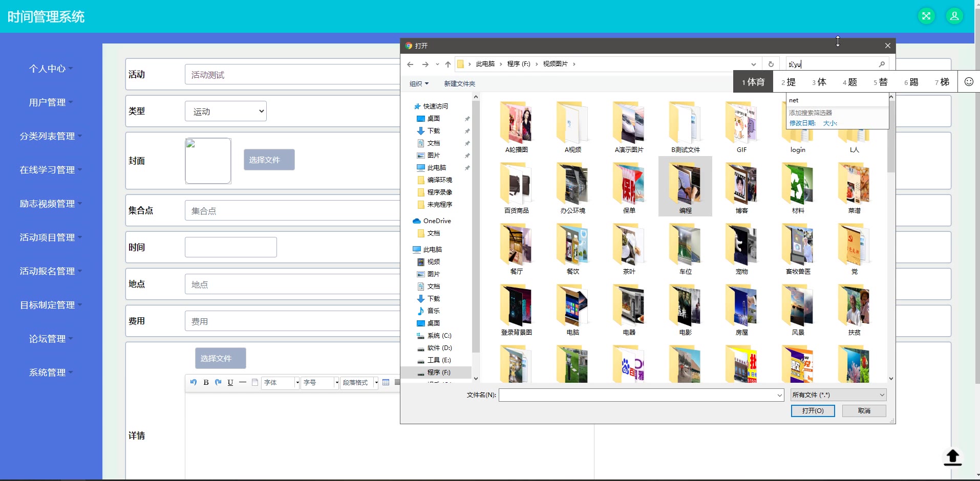Screen dimensions: 980x481
Task: Go forward in the file dialog
Action: click(425, 64)
